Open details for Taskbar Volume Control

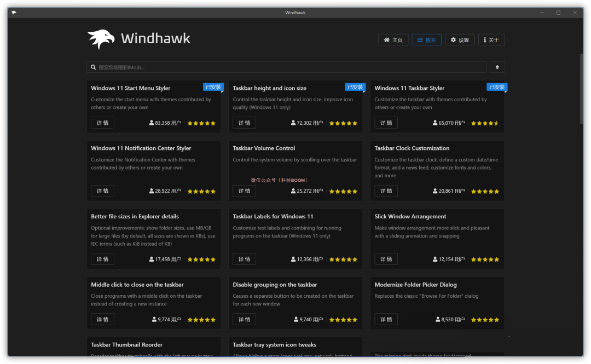tap(244, 191)
